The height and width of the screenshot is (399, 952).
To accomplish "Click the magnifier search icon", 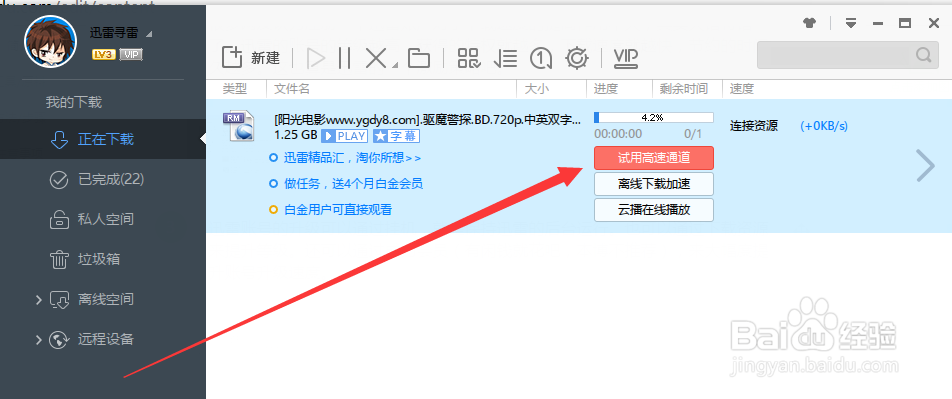I will (x=923, y=55).
